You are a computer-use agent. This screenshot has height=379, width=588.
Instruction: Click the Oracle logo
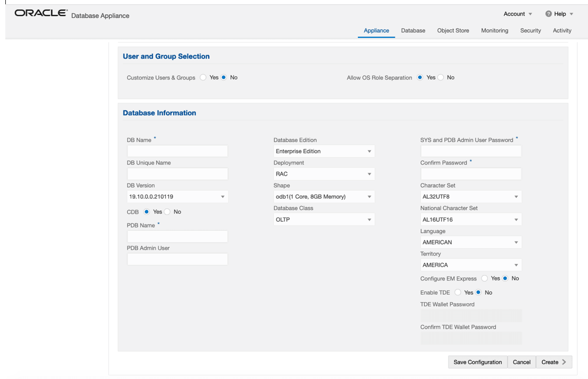pyautogui.click(x=41, y=13)
